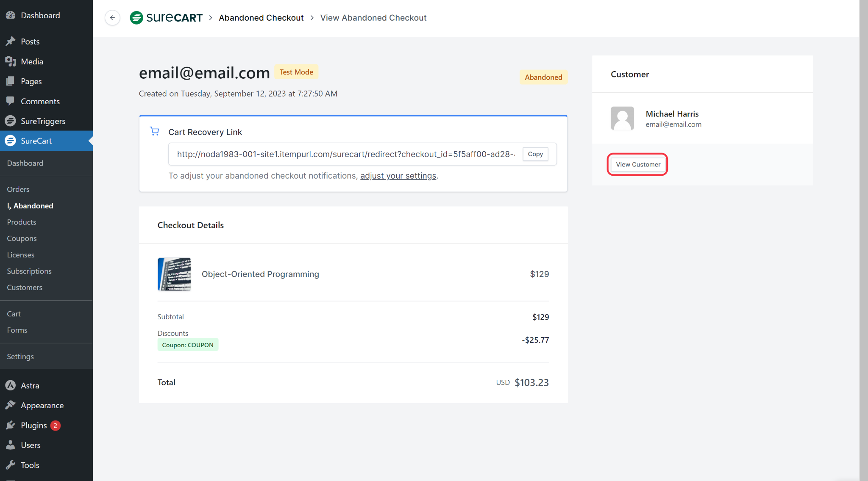Image resolution: width=868 pixels, height=481 pixels.
Task: Click the back arrow button
Action: pyautogui.click(x=112, y=18)
